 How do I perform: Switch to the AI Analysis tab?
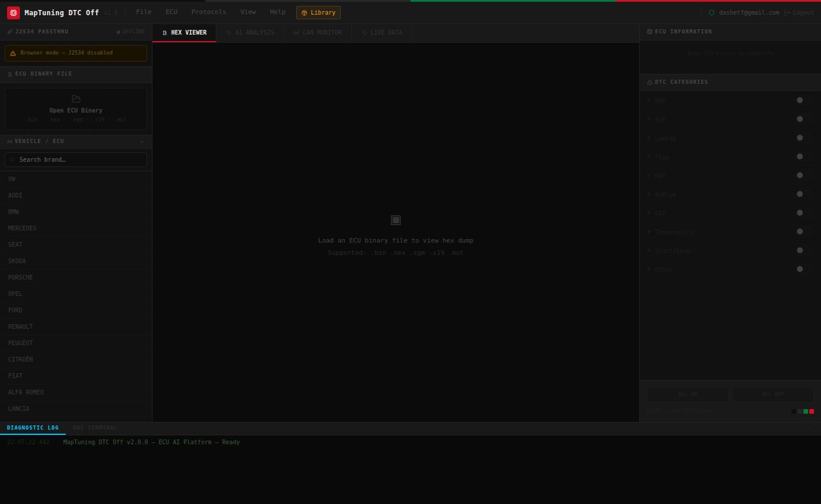tap(250, 33)
